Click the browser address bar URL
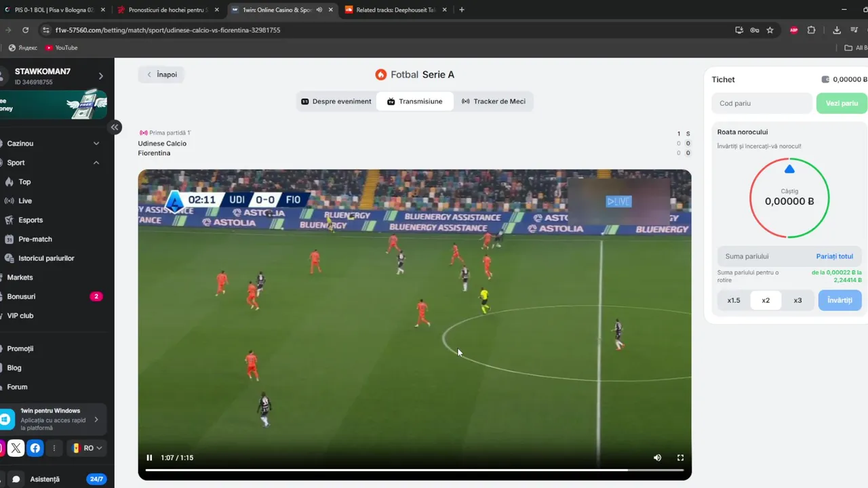This screenshot has width=868, height=488. [x=167, y=30]
